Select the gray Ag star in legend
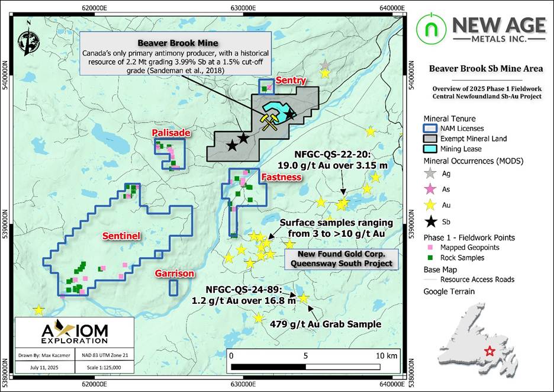 pyautogui.click(x=429, y=173)
